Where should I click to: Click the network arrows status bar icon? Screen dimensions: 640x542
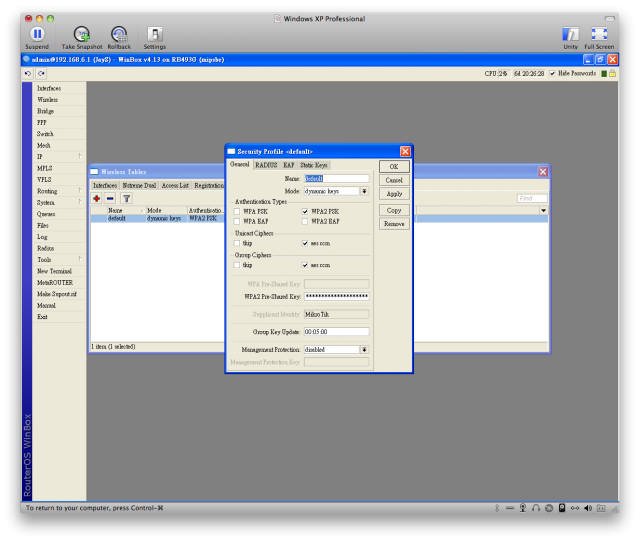coord(575,508)
